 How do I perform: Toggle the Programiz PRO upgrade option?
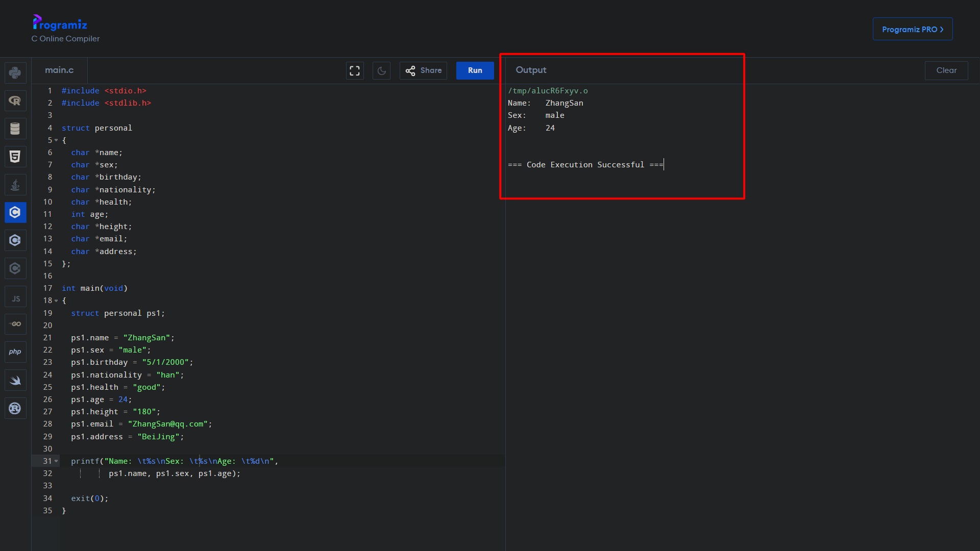(913, 29)
